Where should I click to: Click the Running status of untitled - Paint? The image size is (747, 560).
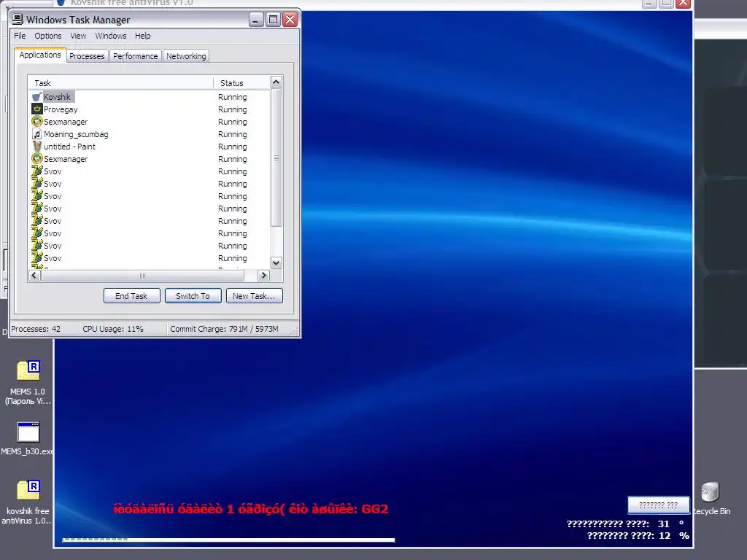click(233, 146)
